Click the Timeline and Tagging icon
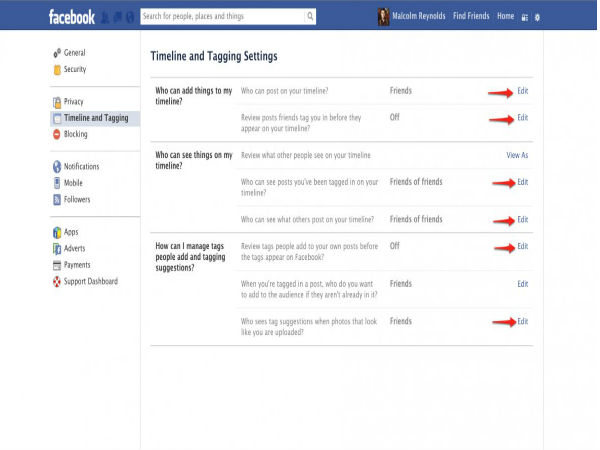The image size is (600, 450). 57,118
